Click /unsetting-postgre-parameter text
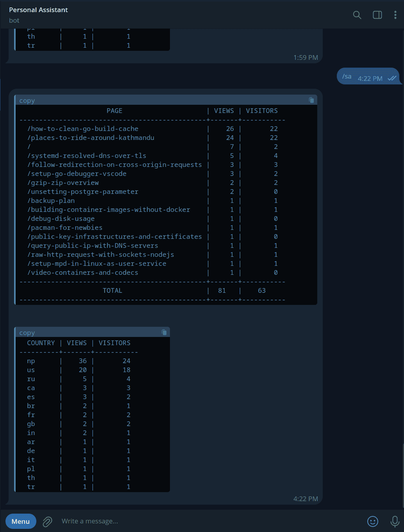This screenshot has width=404, height=532. (82, 192)
